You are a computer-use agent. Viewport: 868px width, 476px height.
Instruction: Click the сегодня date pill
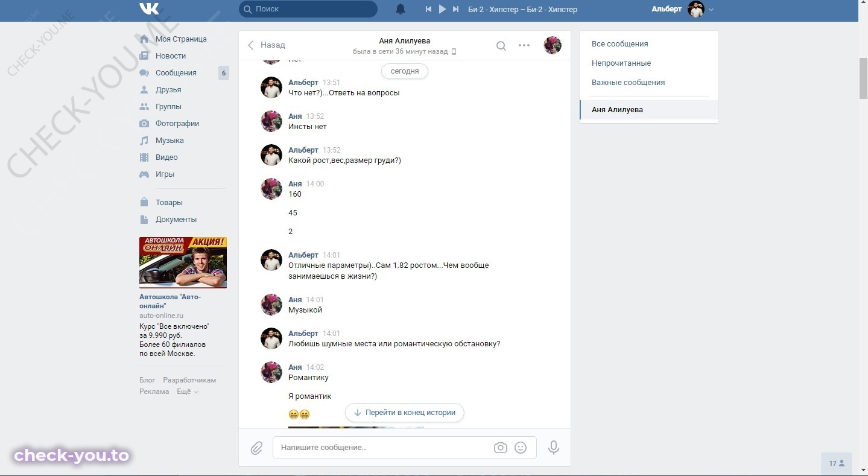405,71
